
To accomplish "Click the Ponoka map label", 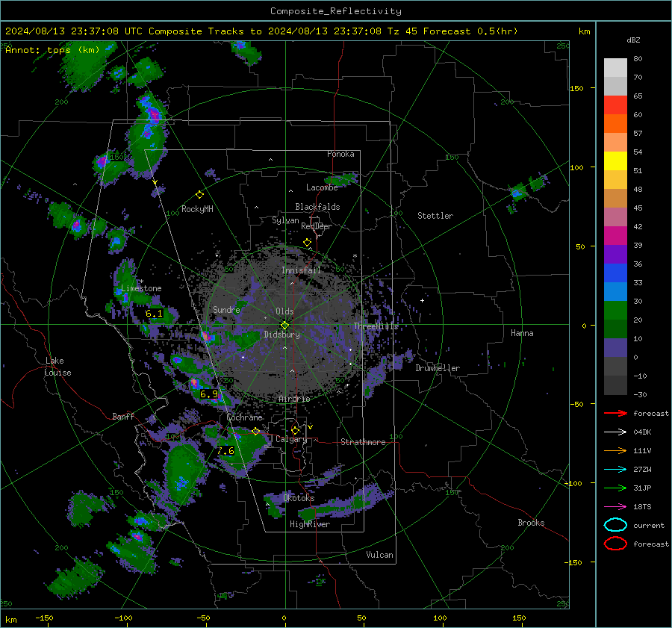I will (340, 154).
